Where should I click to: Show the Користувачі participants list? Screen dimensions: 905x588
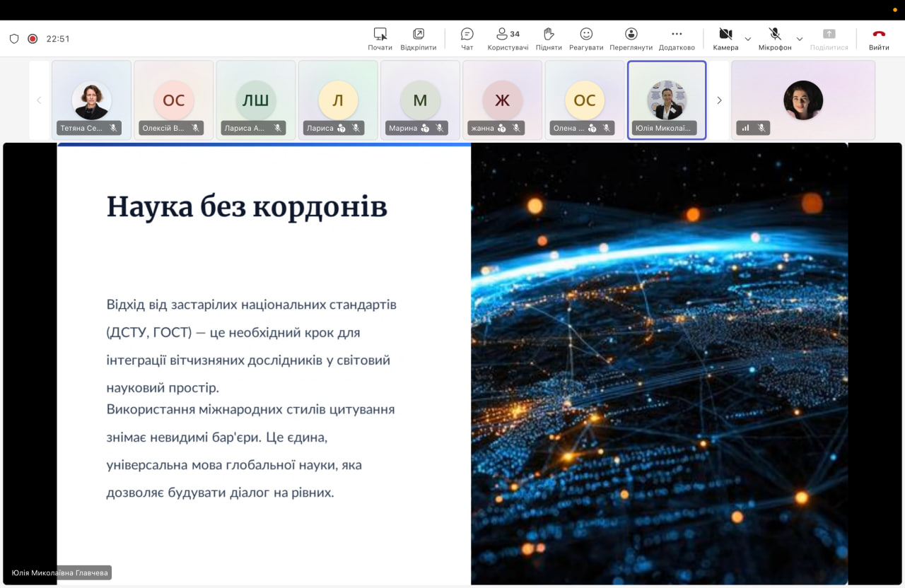click(507, 38)
